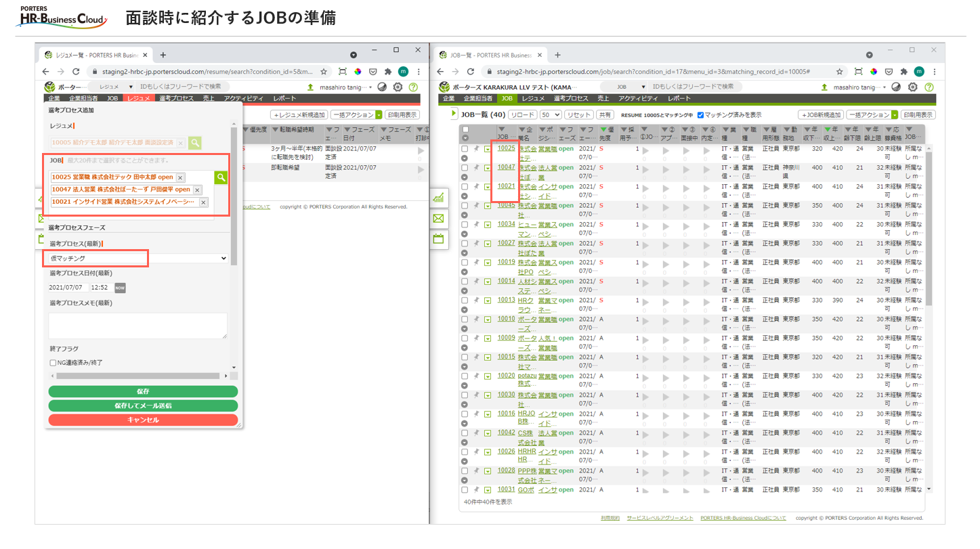Click the NOW time button in dialog
Viewport: 980px width, 549px height.
[x=120, y=288]
